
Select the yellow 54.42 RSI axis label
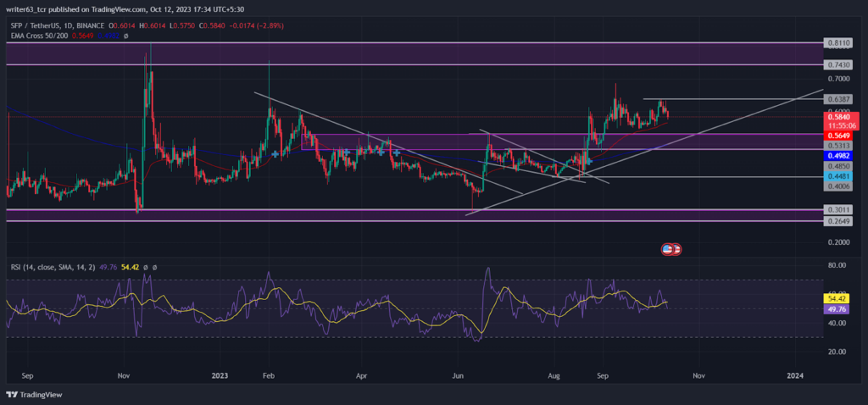pyautogui.click(x=837, y=299)
